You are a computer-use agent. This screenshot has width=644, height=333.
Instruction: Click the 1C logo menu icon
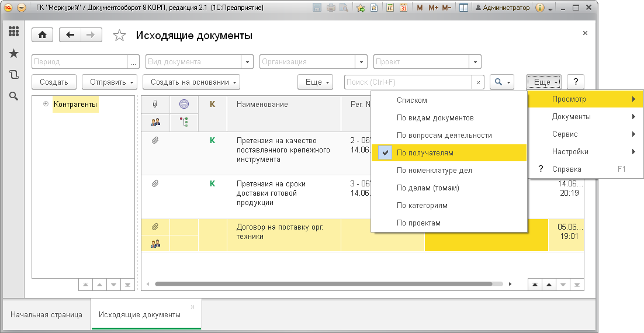click(x=8, y=8)
